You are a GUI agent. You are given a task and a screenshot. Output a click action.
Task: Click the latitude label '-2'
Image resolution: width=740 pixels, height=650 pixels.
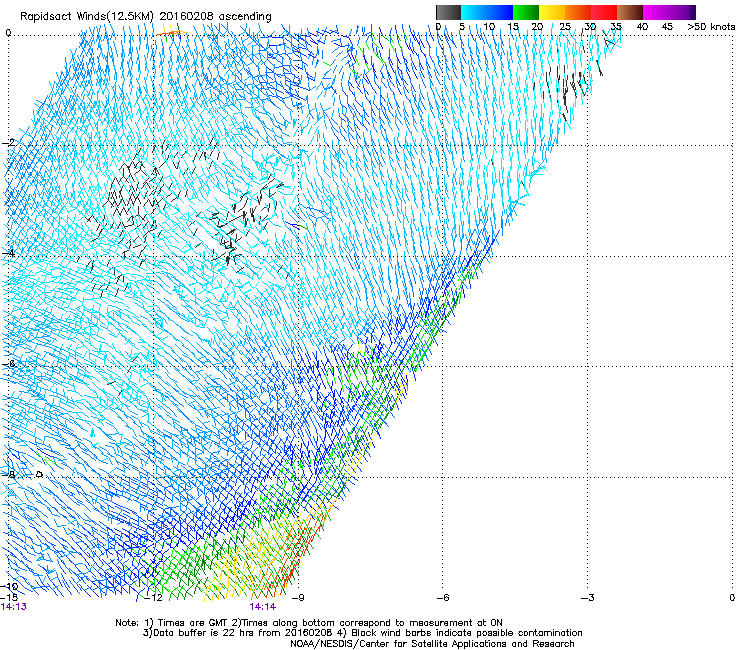(8, 143)
